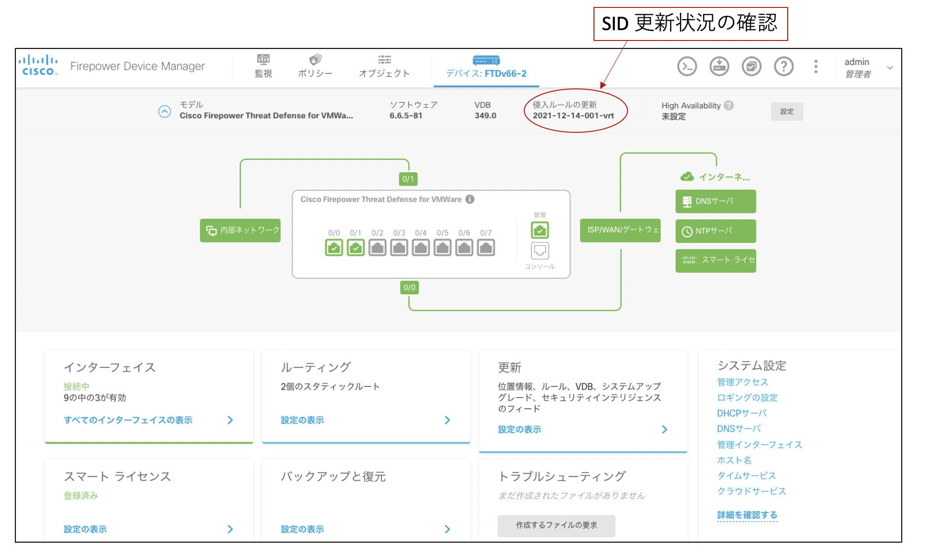
Task: Select interface port 0/0 icon
Action: [x=334, y=247]
